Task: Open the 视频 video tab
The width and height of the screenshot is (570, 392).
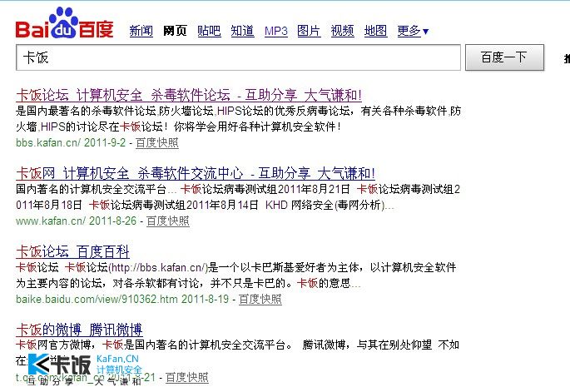Action: click(x=343, y=31)
